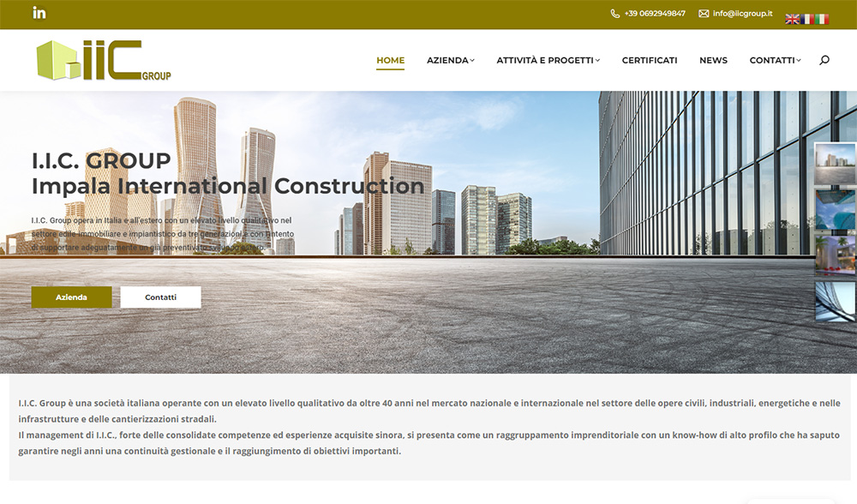
Task: Switch language using the French flag
Action: click(x=807, y=19)
